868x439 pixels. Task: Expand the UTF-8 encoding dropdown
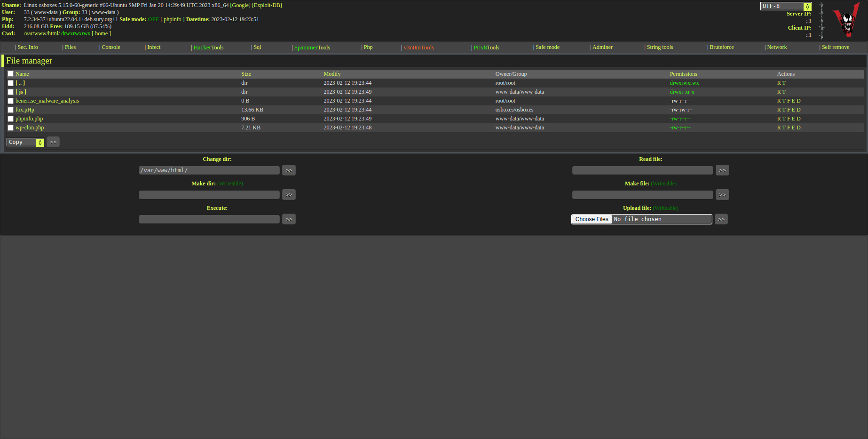(x=786, y=6)
